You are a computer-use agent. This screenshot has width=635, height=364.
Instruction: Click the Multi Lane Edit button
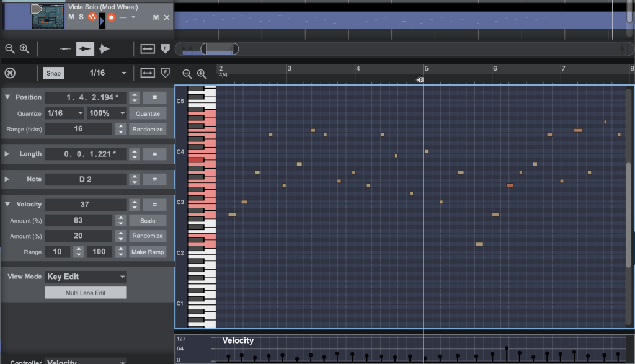(x=86, y=293)
